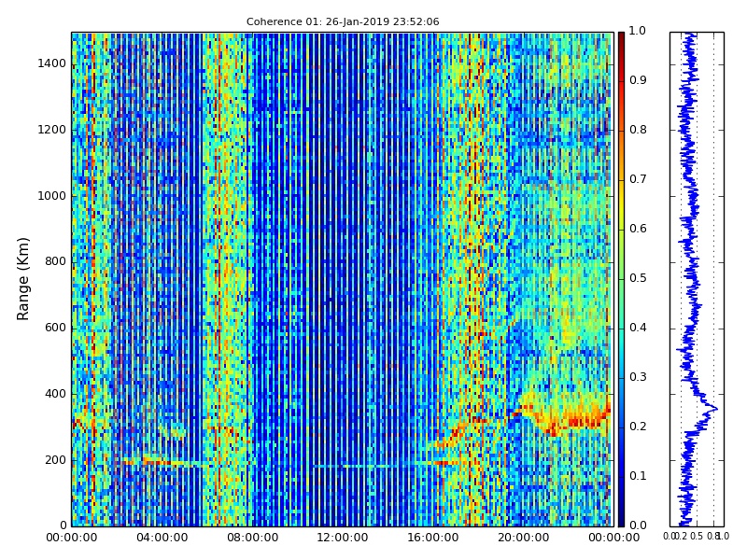Image resolution: width=747 pixels, height=560 pixels.
Task: Select the 200 range axis tick label
Action: 55,460
